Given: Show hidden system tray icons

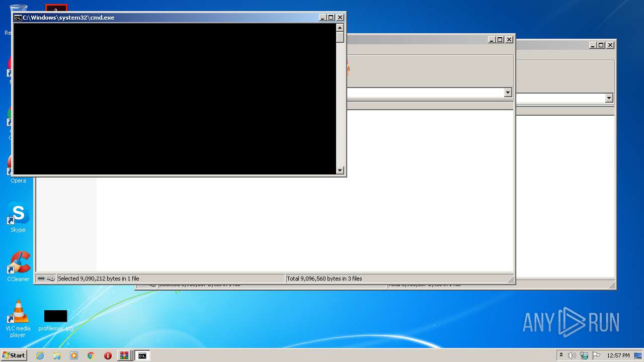Looking at the screenshot, I should click(561, 355).
